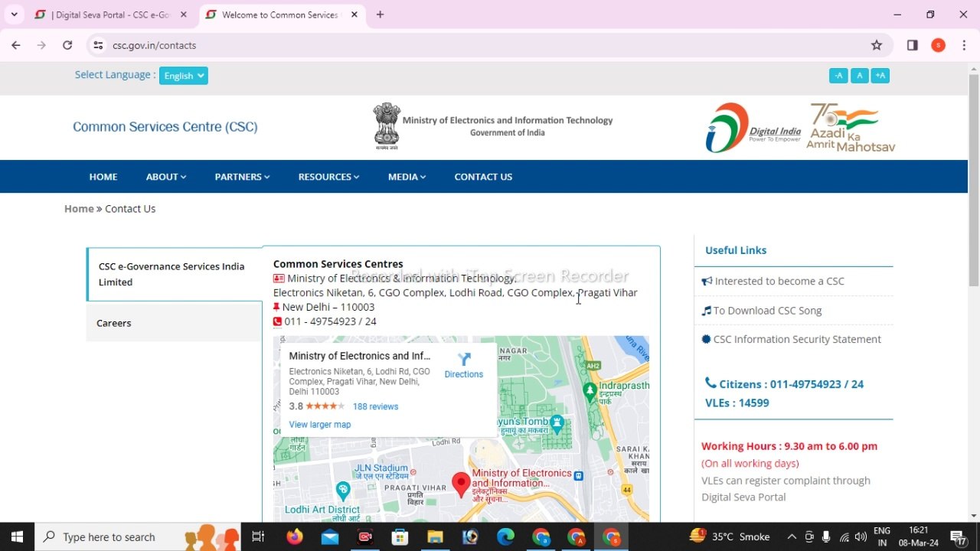This screenshot has width=980, height=551.
Task: Click the Ministry of Electronics emblem
Action: pos(387,126)
